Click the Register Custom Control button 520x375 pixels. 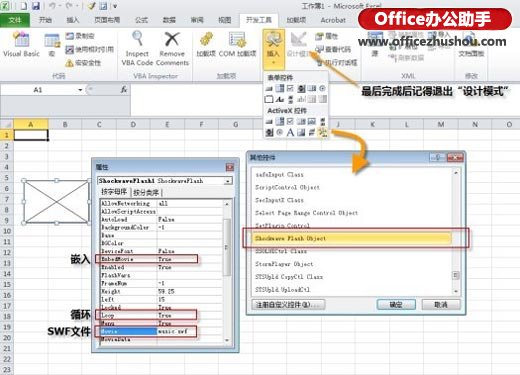(288, 304)
